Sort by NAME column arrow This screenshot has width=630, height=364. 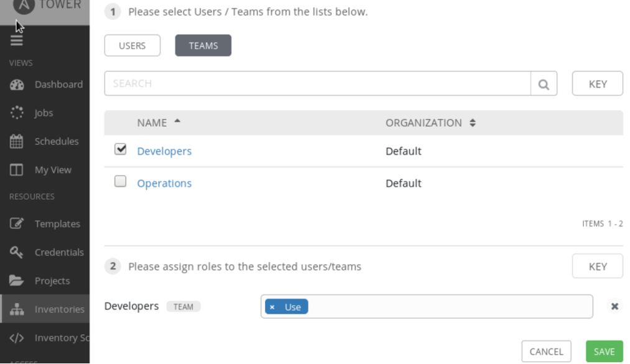coord(177,122)
